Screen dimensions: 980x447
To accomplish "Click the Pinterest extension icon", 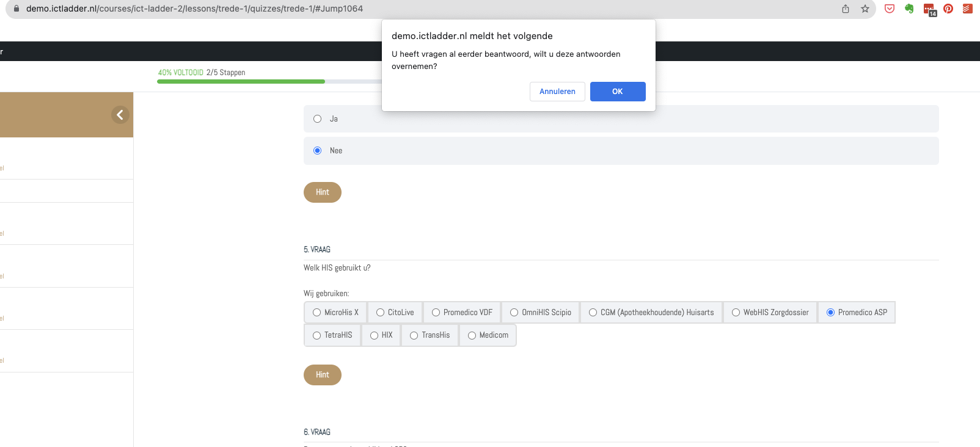I will 948,9.
